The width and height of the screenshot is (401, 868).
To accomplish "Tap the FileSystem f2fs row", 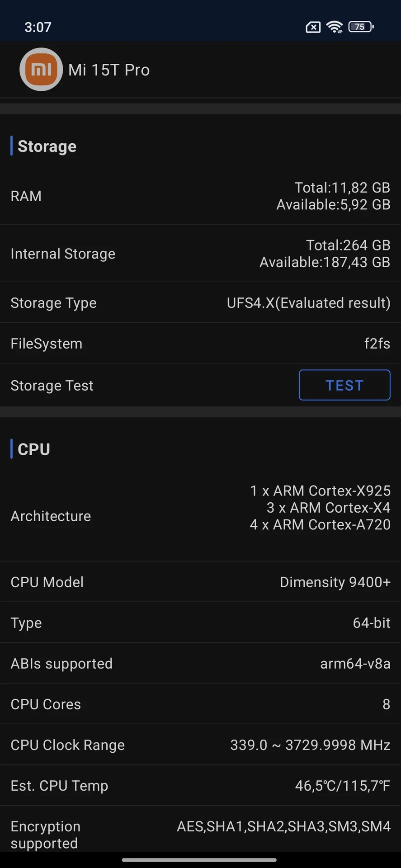I will (x=200, y=344).
